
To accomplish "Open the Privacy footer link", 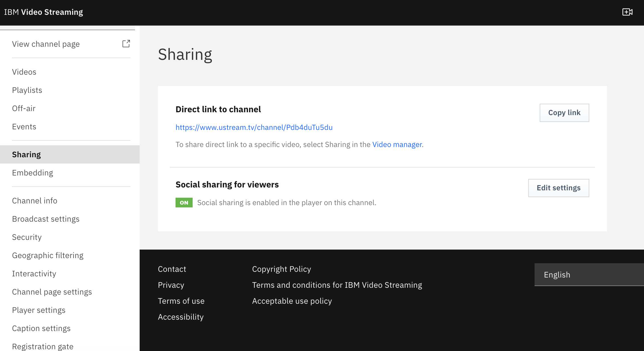I will tap(171, 285).
